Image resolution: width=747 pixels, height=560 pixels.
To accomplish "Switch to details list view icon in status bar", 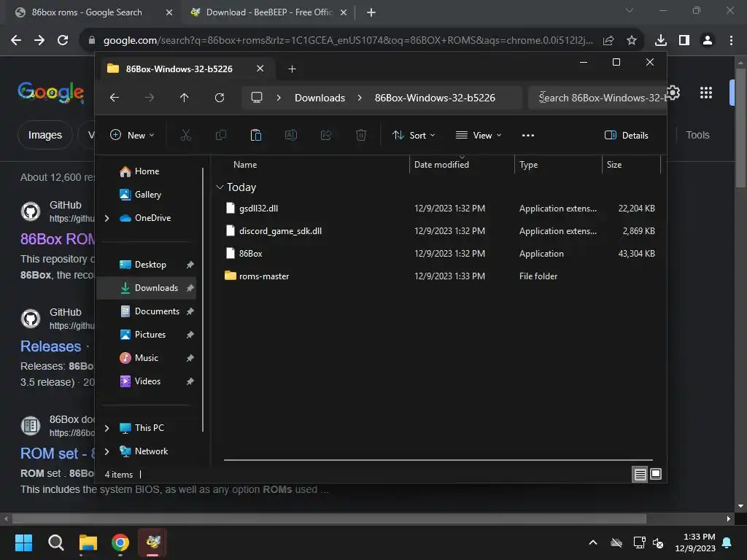I will [640, 474].
